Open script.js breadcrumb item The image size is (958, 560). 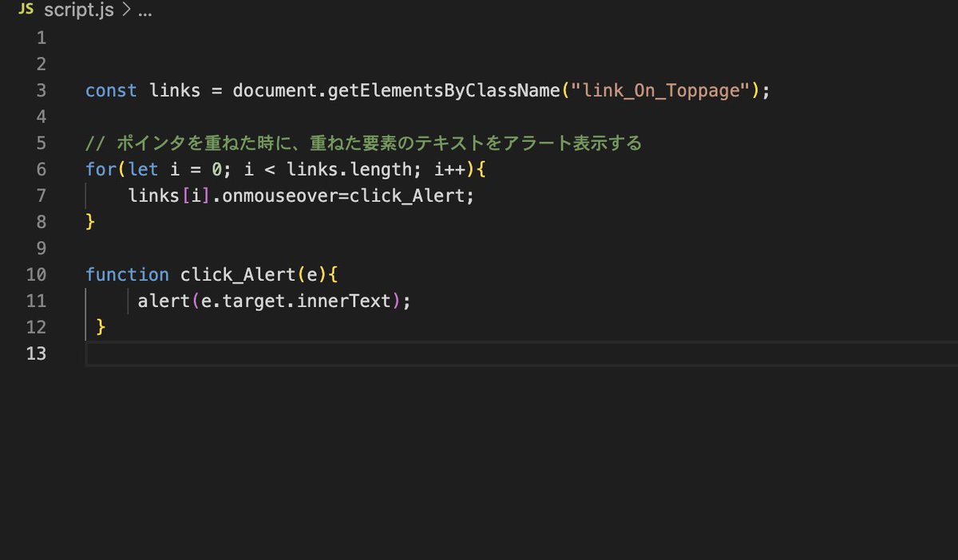point(81,11)
